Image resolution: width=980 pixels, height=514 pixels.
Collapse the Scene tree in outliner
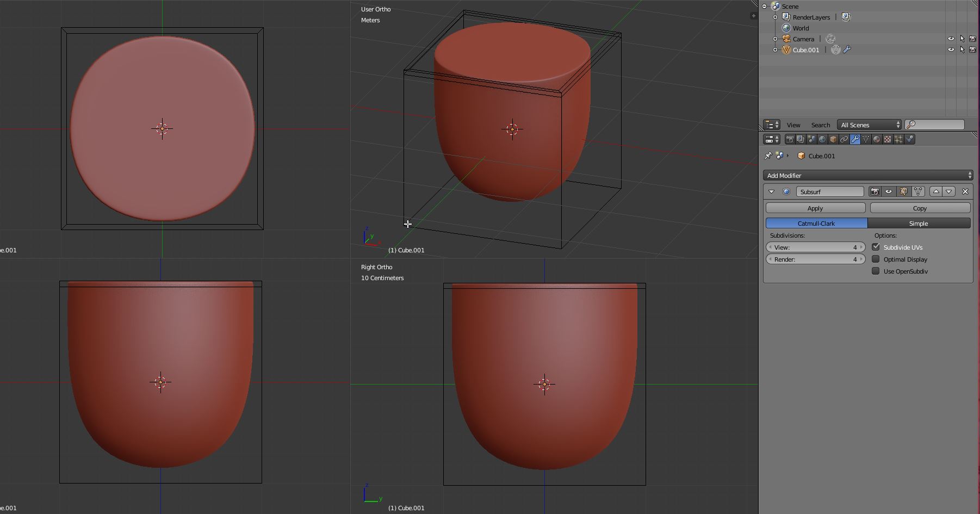click(765, 7)
